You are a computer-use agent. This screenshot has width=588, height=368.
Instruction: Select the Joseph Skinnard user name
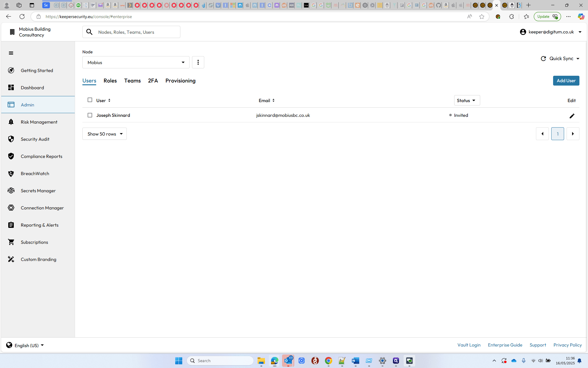tap(113, 115)
